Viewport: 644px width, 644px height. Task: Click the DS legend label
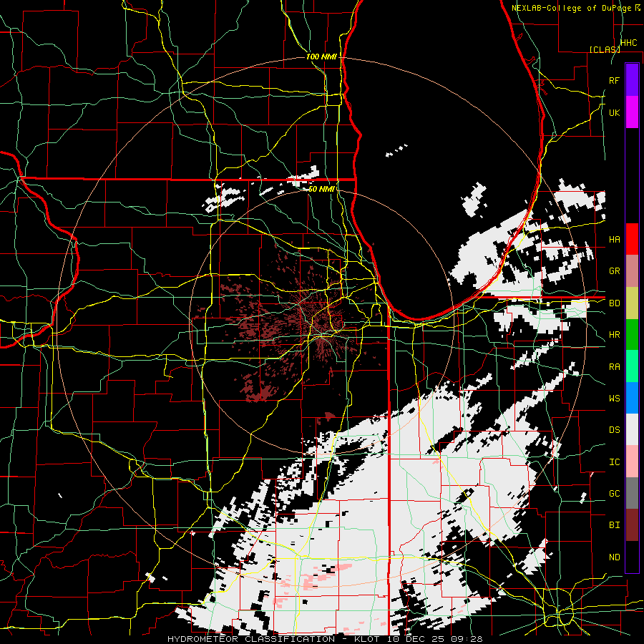[x=614, y=430]
